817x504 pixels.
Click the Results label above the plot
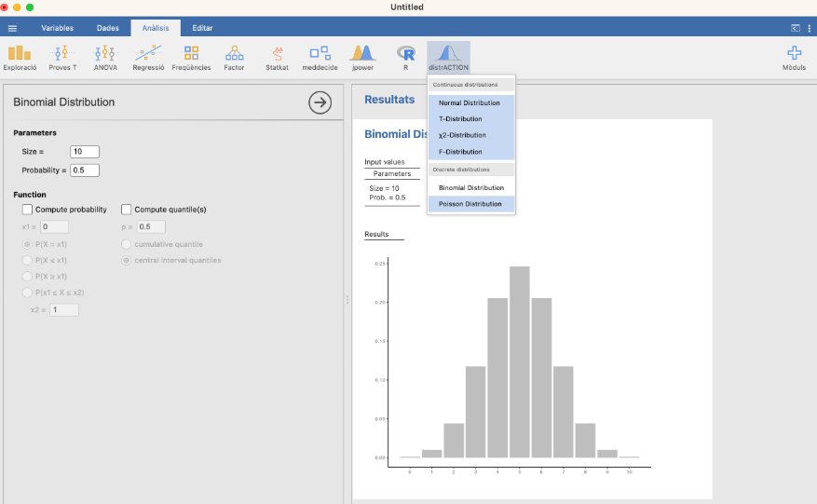(x=376, y=234)
